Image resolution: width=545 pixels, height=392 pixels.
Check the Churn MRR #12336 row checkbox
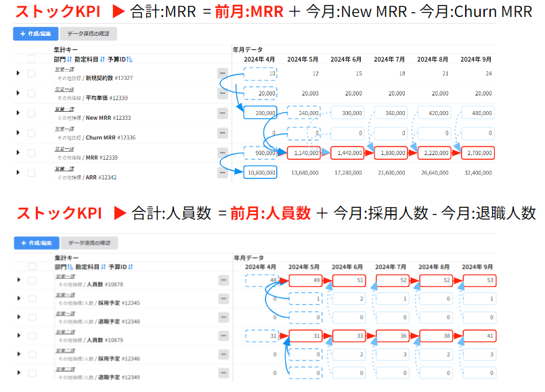(31, 133)
